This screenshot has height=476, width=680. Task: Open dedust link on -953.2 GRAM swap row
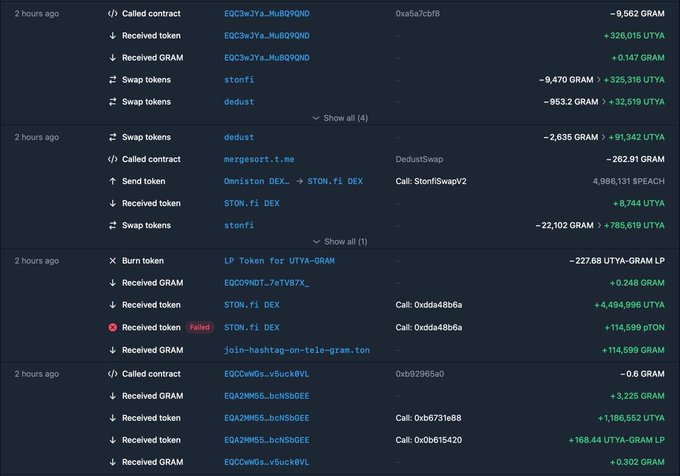point(239,102)
